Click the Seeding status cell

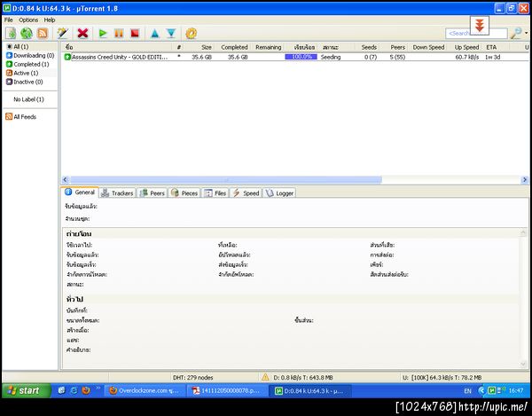pos(331,57)
